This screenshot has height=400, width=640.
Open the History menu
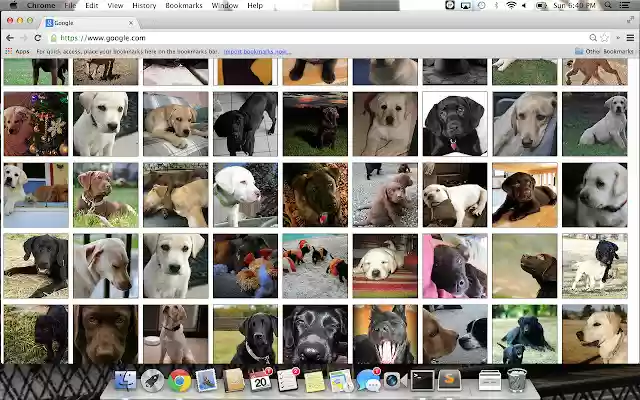tap(144, 5)
